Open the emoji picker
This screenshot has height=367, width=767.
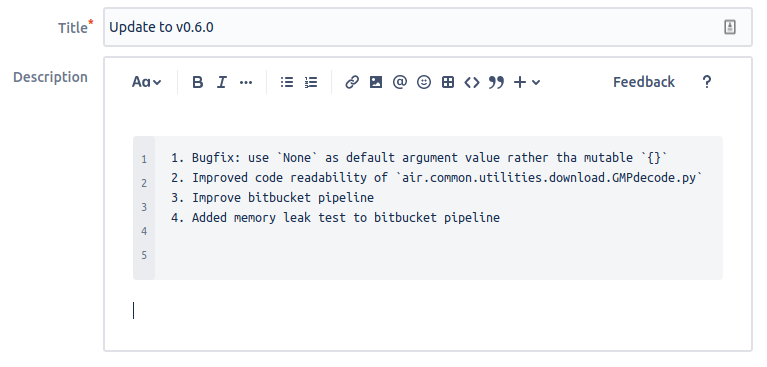click(424, 82)
